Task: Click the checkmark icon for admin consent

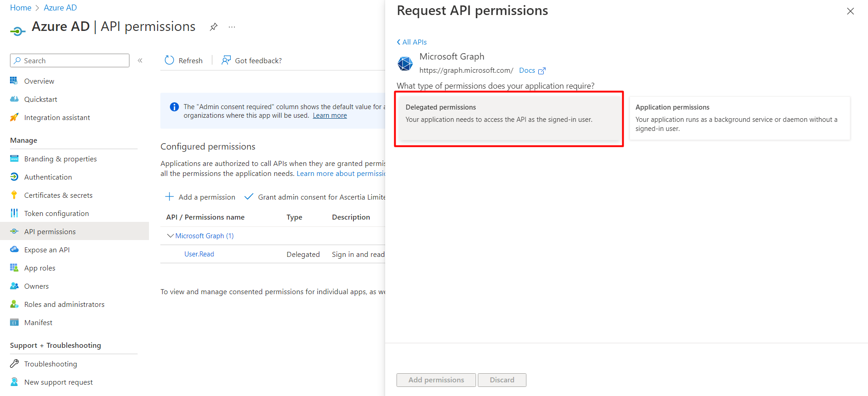Action: click(248, 197)
